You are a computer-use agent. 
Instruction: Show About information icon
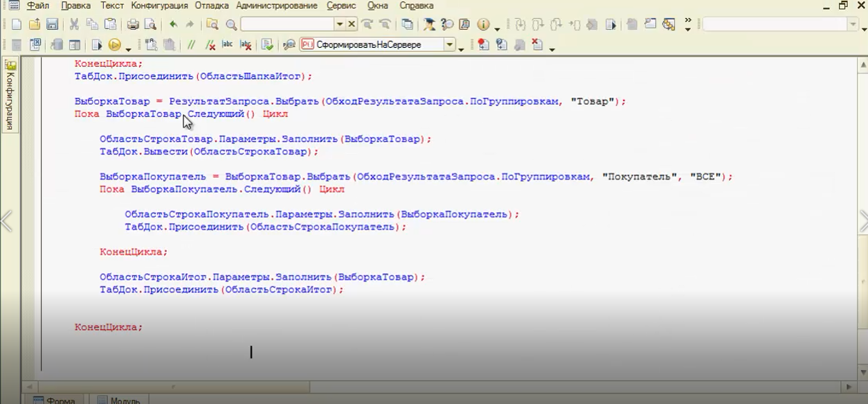[x=483, y=25]
